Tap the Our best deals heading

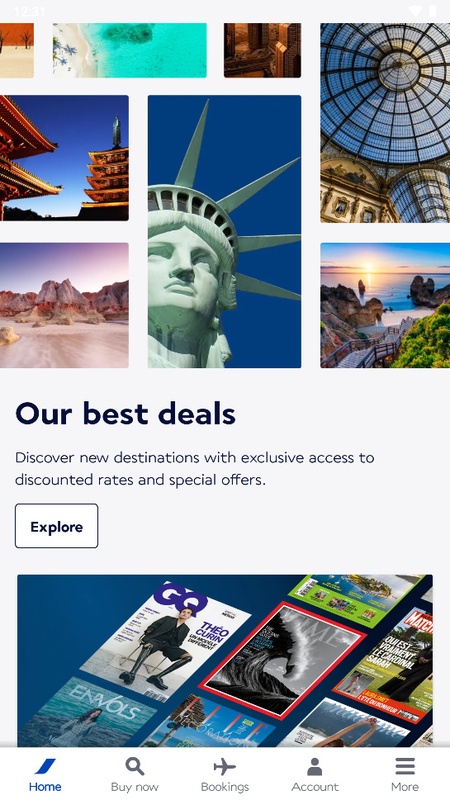coord(126,414)
